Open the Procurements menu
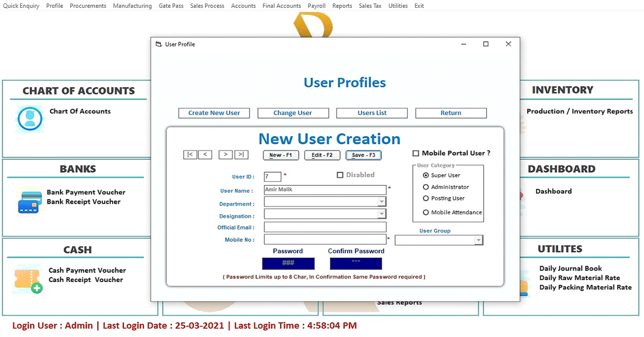 click(88, 6)
